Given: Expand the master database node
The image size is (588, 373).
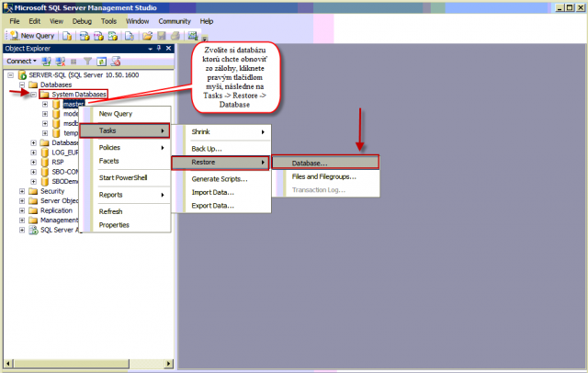Looking at the screenshot, I should (x=45, y=104).
